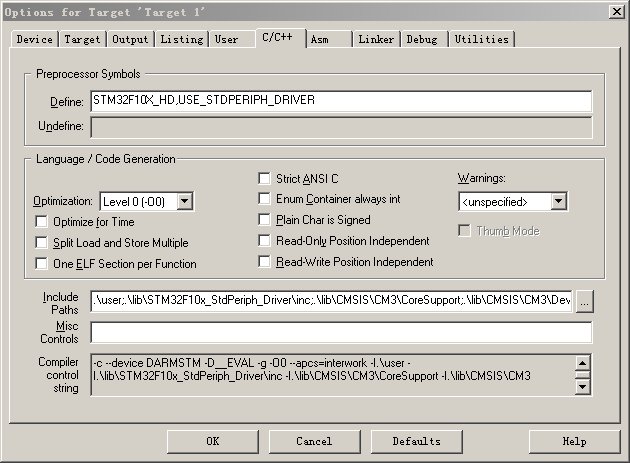Go to the Output tab

tap(130, 39)
